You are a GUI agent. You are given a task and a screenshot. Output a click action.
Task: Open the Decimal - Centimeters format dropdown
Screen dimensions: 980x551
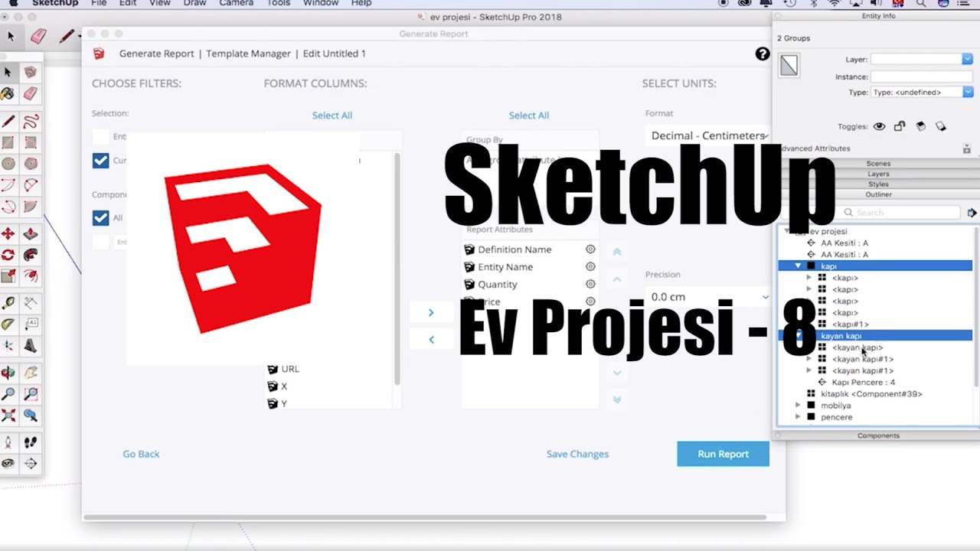(x=708, y=135)
